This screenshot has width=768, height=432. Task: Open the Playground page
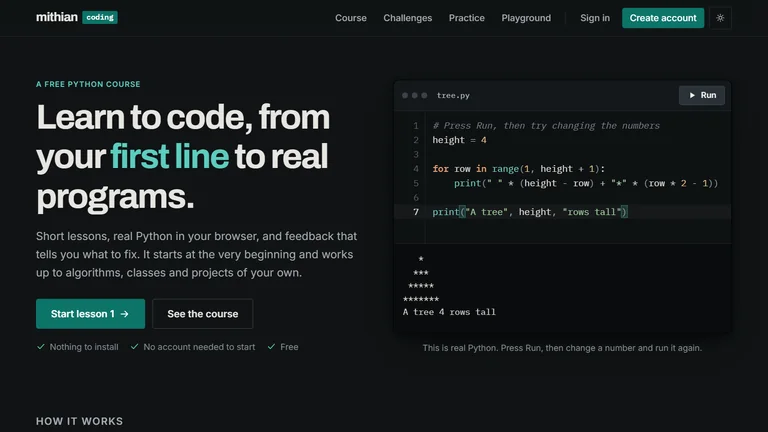(526, 18)
